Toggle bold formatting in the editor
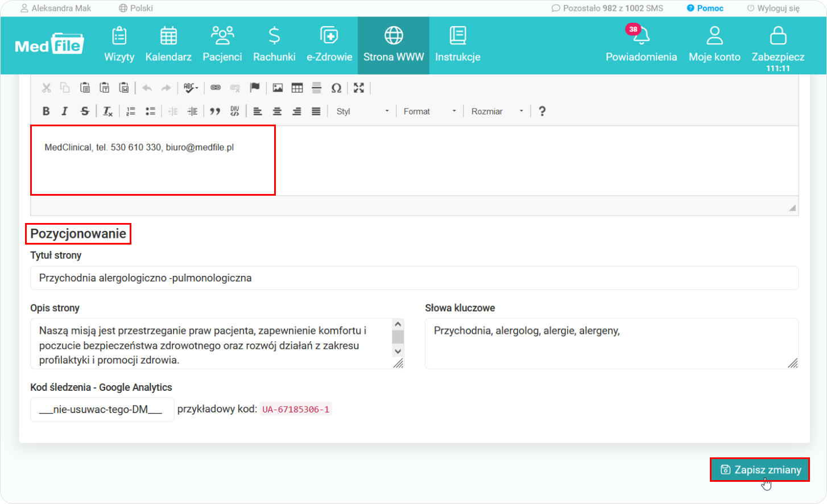The image size is (827, 504). tap(46, 111)
